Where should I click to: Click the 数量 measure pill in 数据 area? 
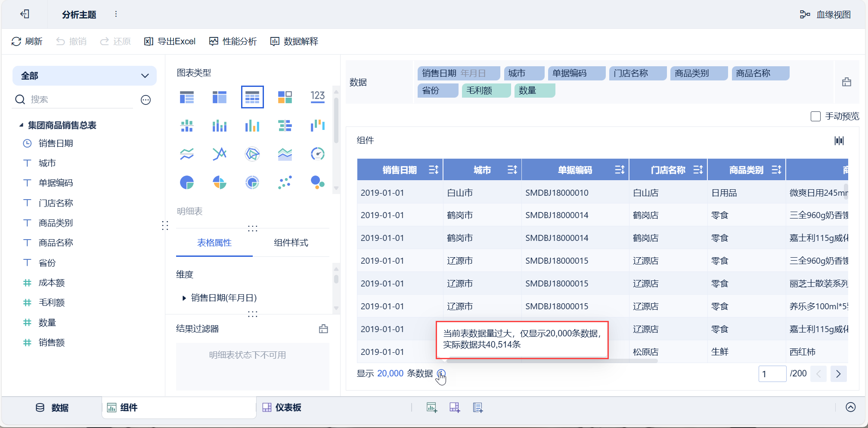tap(534, 91)
